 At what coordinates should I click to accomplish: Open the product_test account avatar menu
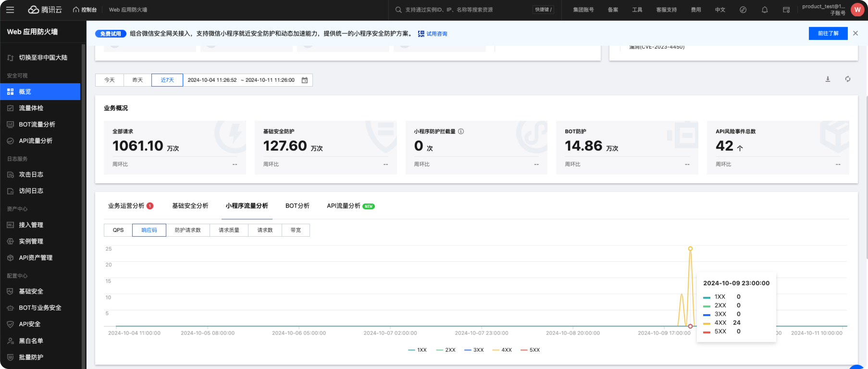pyautogui.click(x=857, y=10)
